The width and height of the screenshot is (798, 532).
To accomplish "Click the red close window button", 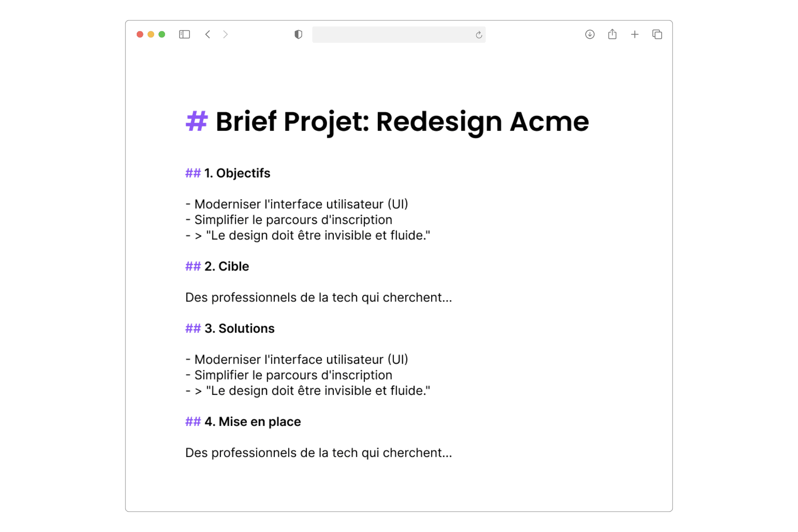I will tap(140, 34).
